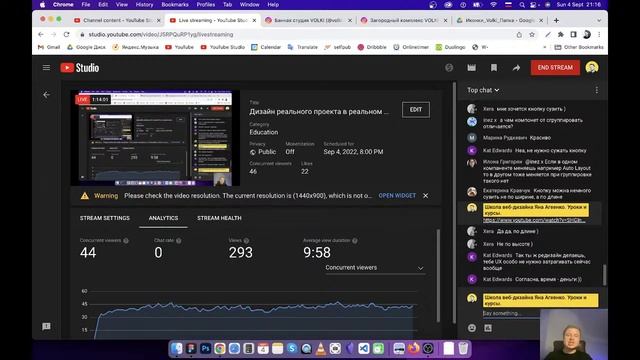
Task: Click the share arrow icon in the header
Action: [x=516, y=68]
